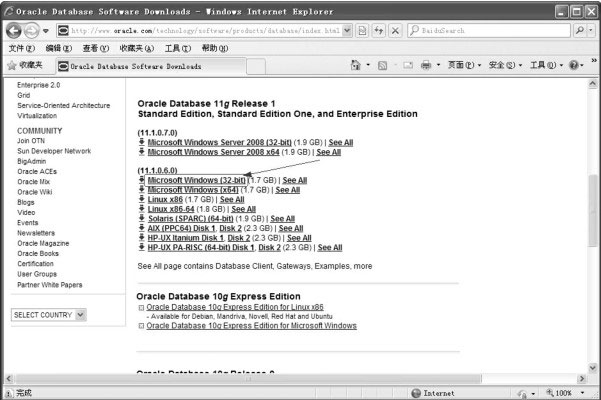Open Sun Developer Network sidebar link
601x400 pixels.
click(54, 151)
